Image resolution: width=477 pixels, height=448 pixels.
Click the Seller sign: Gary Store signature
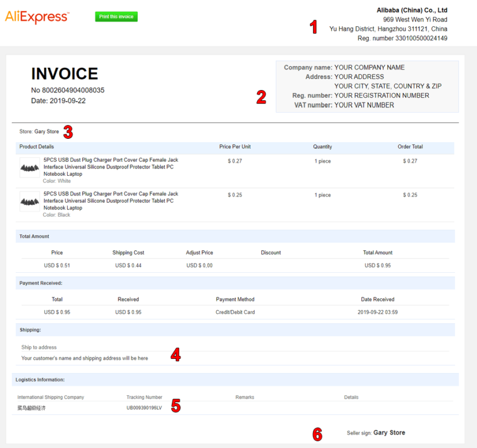tap(376, 433)
